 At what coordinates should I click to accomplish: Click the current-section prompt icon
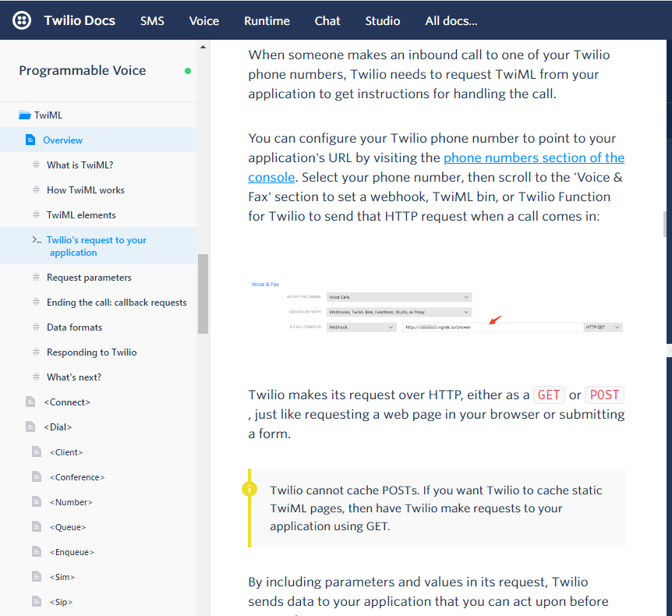click(37, 239)
